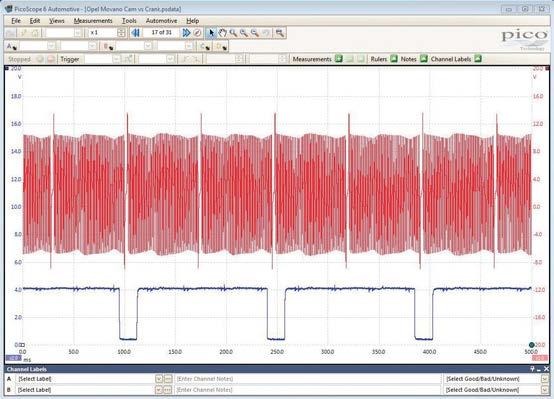554x399 pixels.
Task: Click the Channel A options button
Action: [x=12, y=46]
